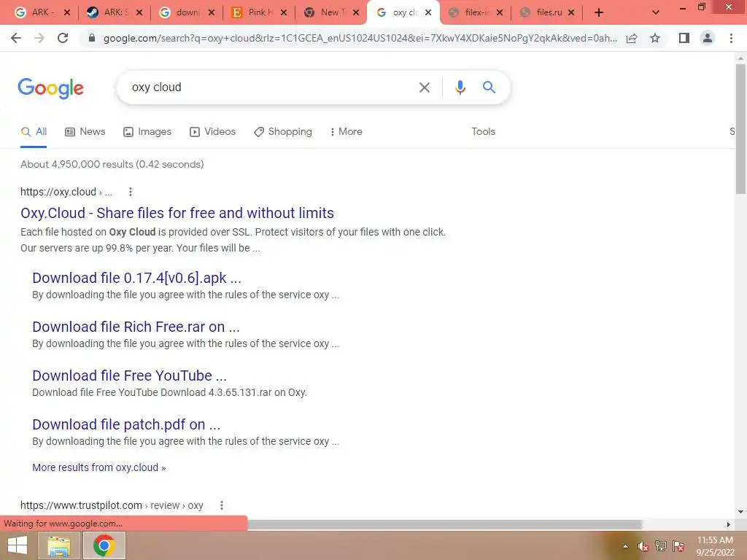The height and width of the screenshot is (560, 747).
Task: Open options for the trustpilot.com result
Action: coord(222,505)
